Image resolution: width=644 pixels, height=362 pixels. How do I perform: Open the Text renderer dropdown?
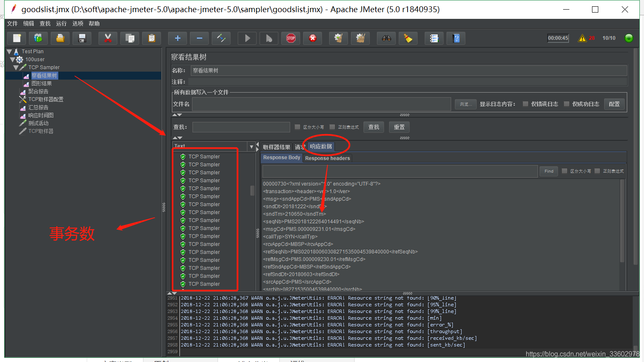[x=252, y=147]
